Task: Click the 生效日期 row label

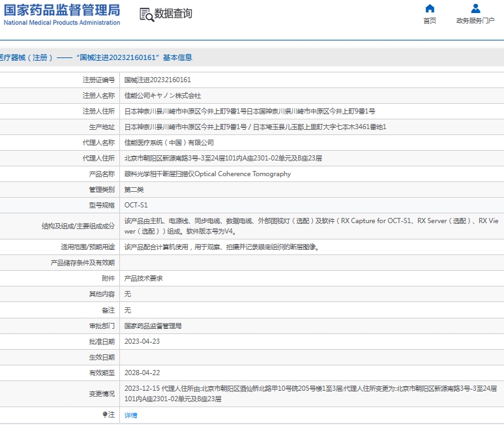Action: 102,358
